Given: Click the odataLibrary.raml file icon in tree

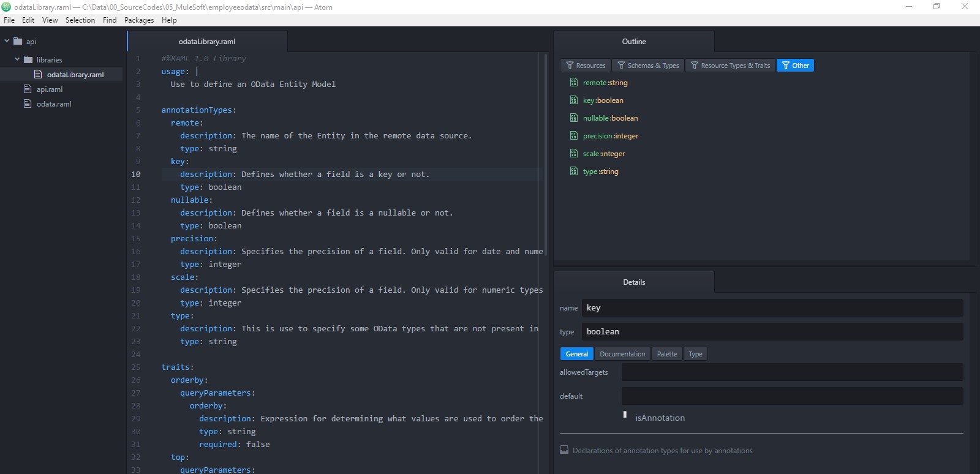Looking at the screenshot, I should pyautogui.click(x=38, y=74).
